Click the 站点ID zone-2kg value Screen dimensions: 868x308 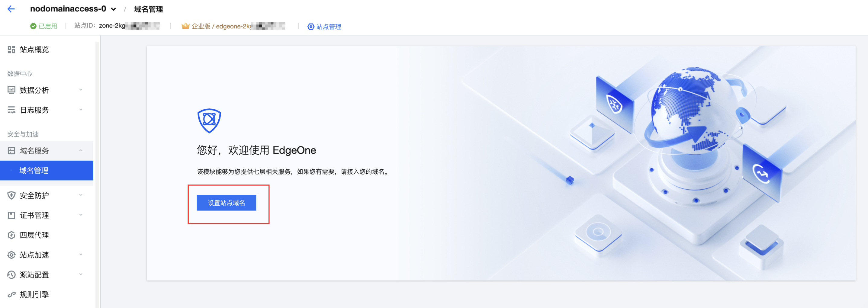(x=129, y=26)
